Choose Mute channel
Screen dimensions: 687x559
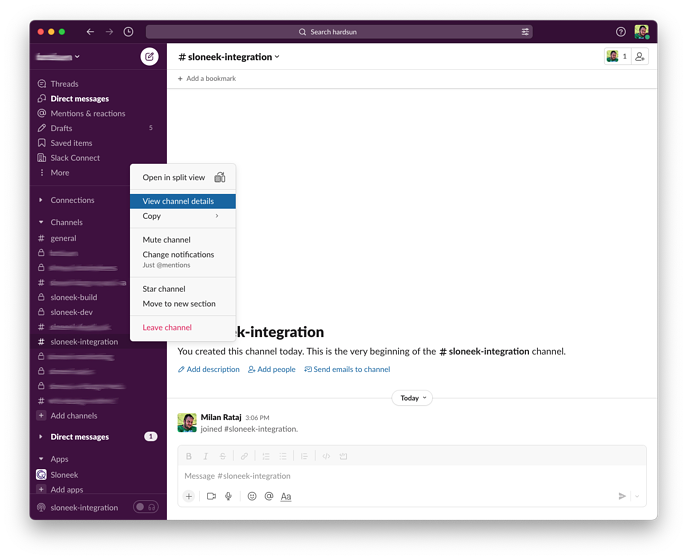coord(183,240)
